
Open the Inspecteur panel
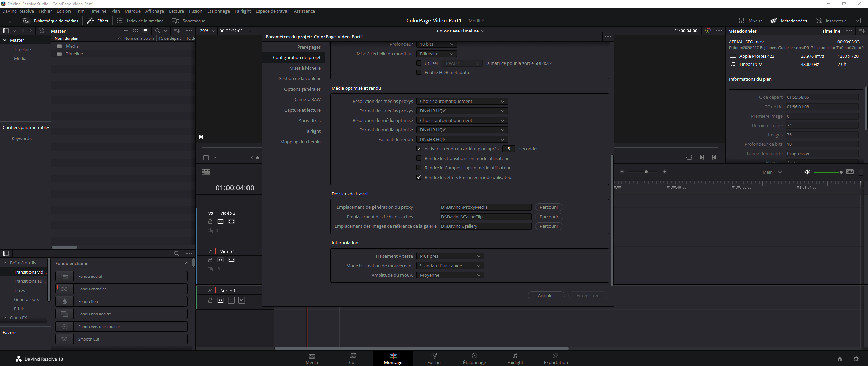pos(831,21)
